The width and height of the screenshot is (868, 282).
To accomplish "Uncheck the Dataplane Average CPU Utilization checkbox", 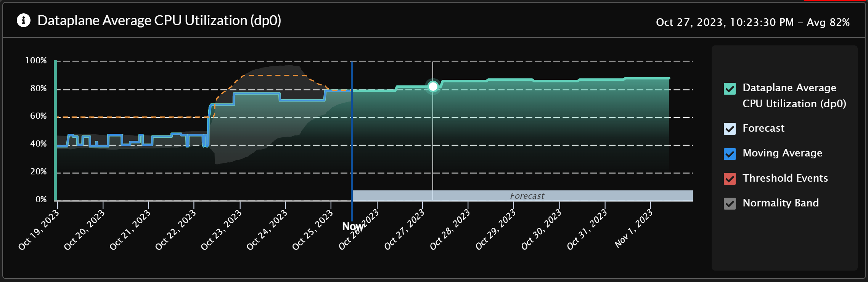I will point(730,89).
